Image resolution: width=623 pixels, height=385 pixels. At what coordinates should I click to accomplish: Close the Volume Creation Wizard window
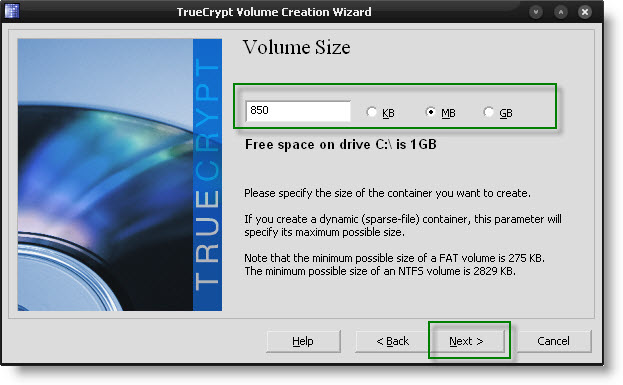pyautogui.click(x=585, y=12)
